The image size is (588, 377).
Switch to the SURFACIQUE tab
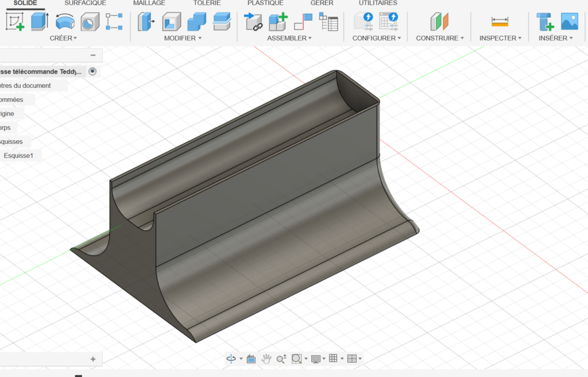pos(85,3)
